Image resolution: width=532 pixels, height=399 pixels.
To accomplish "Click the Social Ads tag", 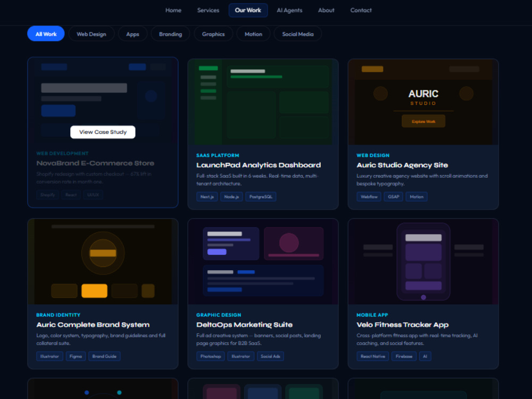I will [270, 356].
